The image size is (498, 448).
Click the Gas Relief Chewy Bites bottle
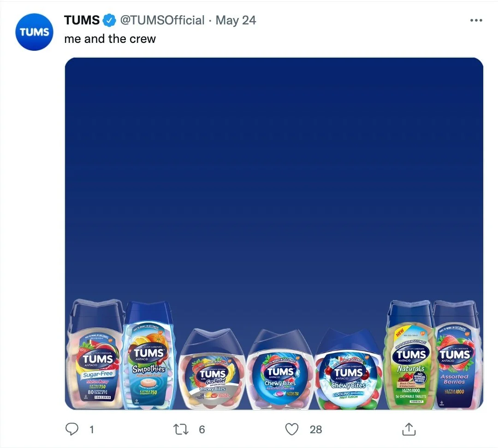pos(212,369)
